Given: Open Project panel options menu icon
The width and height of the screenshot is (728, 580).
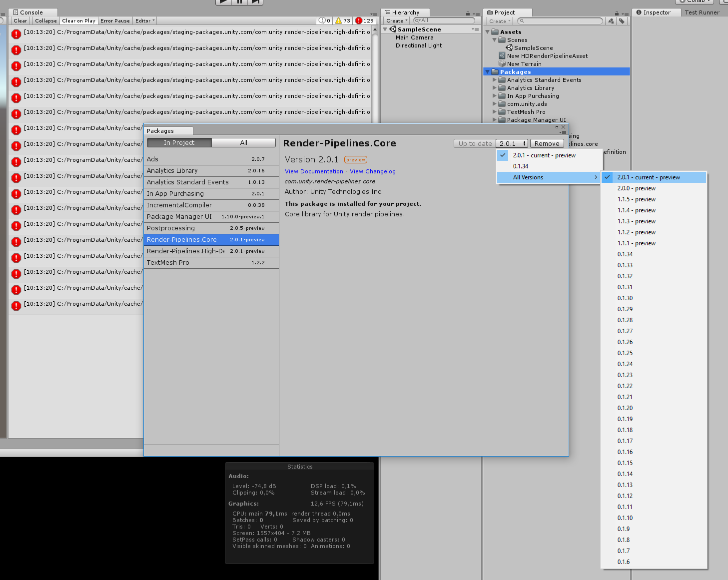Looking at the screenshot, I should (625, 13).
